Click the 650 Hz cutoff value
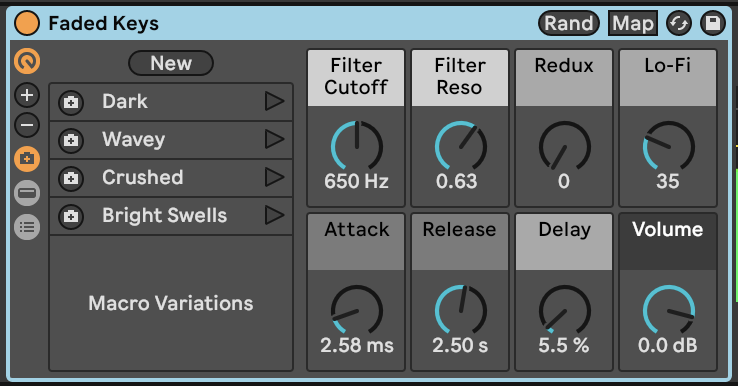738x386 pixels. click(x=356, y=182)
